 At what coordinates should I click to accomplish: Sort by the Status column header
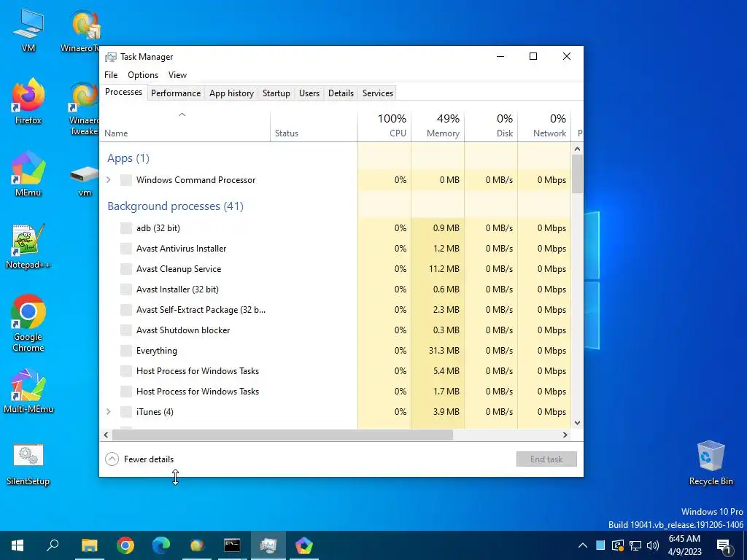pyautogui.click(x=314, y=125)
